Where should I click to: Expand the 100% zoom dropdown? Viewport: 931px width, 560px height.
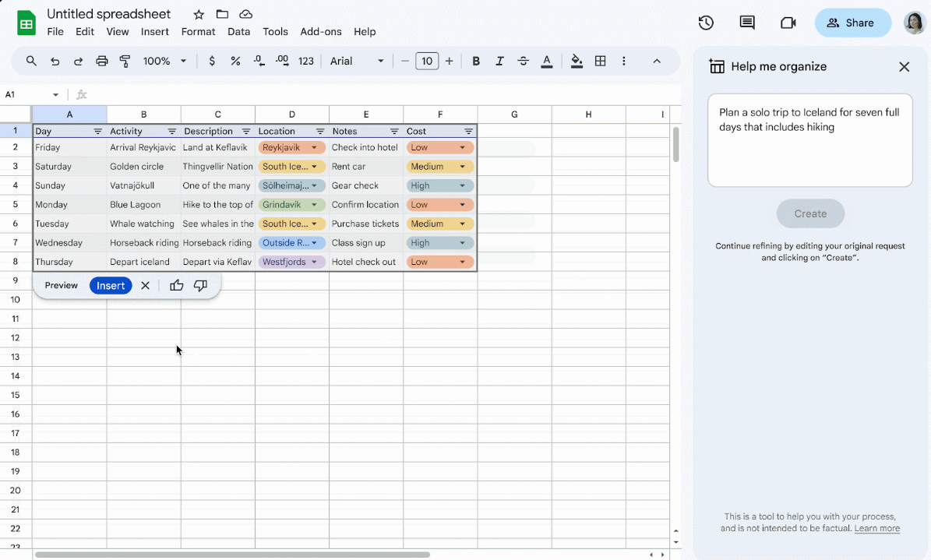165,61
